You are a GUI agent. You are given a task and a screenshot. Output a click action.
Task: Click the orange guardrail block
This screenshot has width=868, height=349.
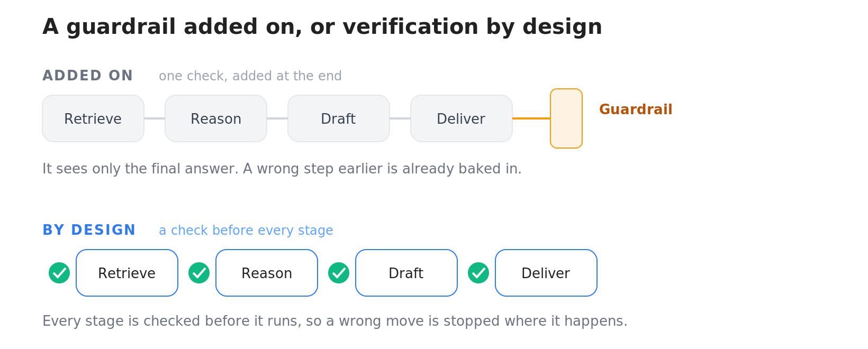566,118
